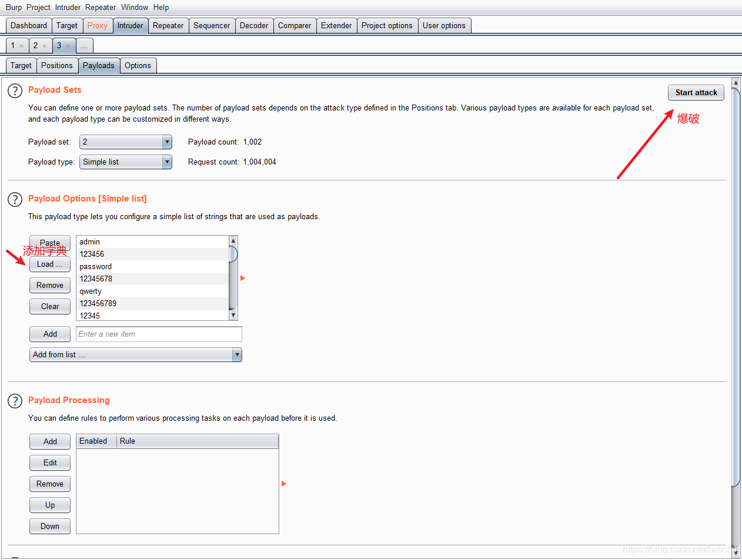Switch to the Positions sub-tab
Viewport: 742px width, 560px height.
(x=57, y=65)
